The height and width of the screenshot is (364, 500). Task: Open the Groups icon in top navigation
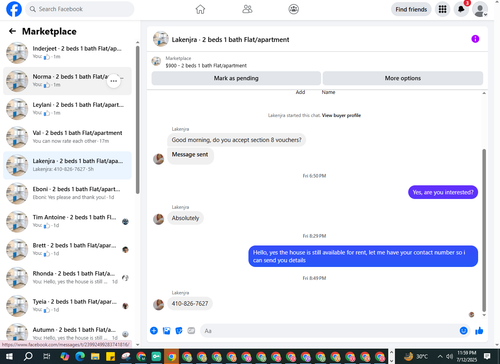(293, 9)
